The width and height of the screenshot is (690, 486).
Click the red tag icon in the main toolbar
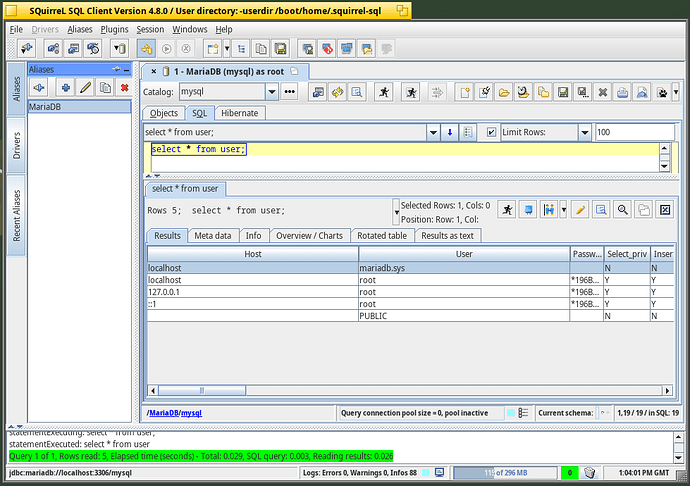tap(327, 48)
